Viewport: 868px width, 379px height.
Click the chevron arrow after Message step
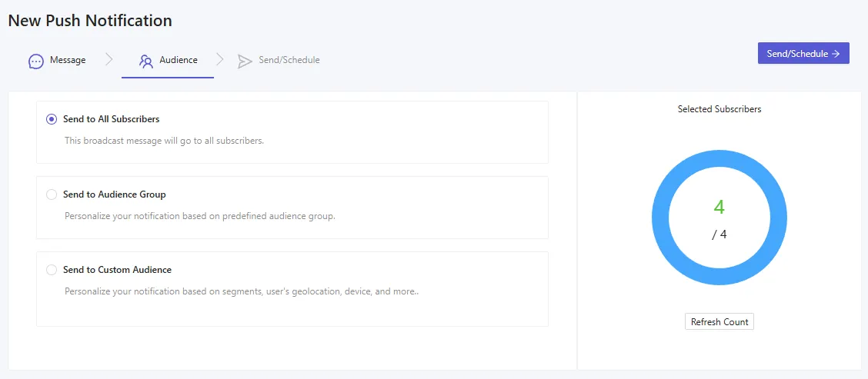point(108,60)
